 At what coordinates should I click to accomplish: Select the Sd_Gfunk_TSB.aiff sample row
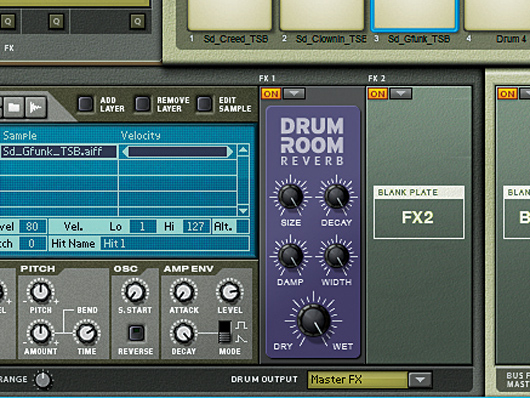(x=58, y=151)
